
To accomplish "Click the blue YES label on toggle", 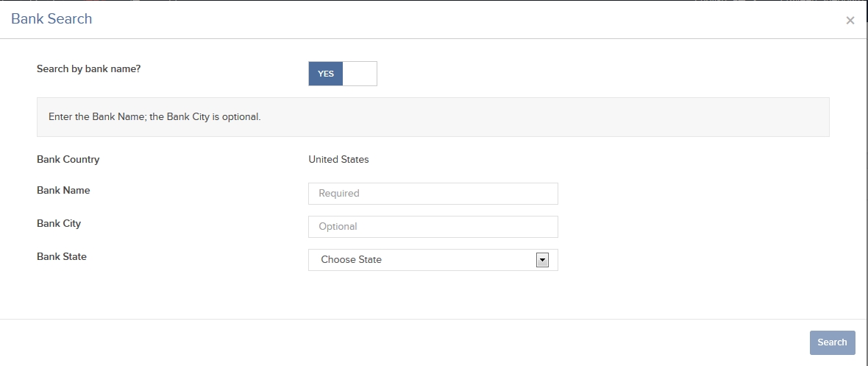I will coord(326,74).
